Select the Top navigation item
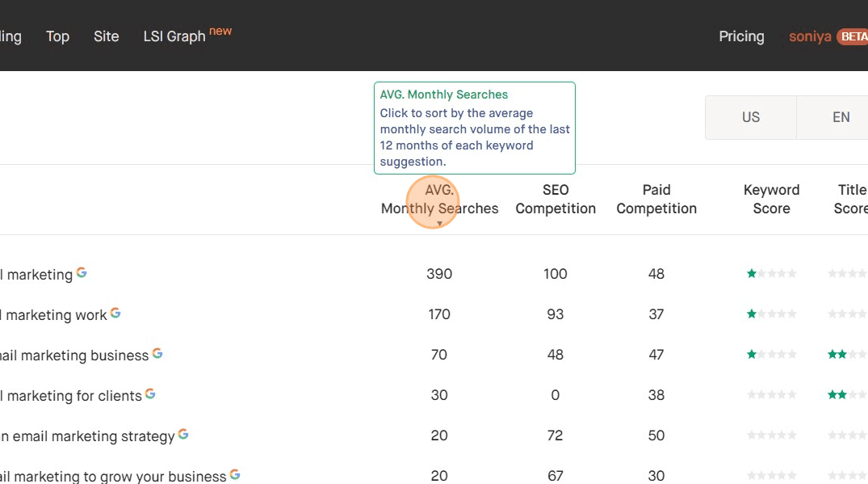The width and height of the screenshot is (868, 484). click(x=57, y=36)
